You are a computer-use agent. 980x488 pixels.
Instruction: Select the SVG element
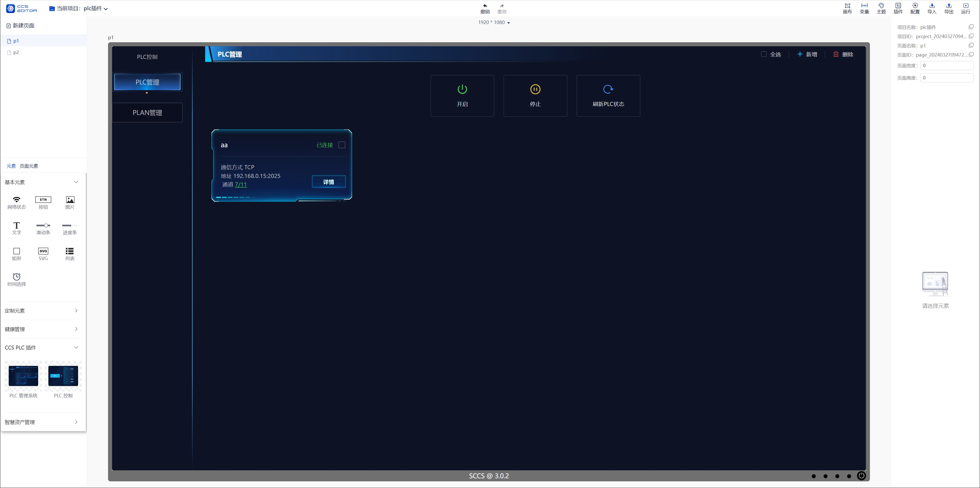43,254
